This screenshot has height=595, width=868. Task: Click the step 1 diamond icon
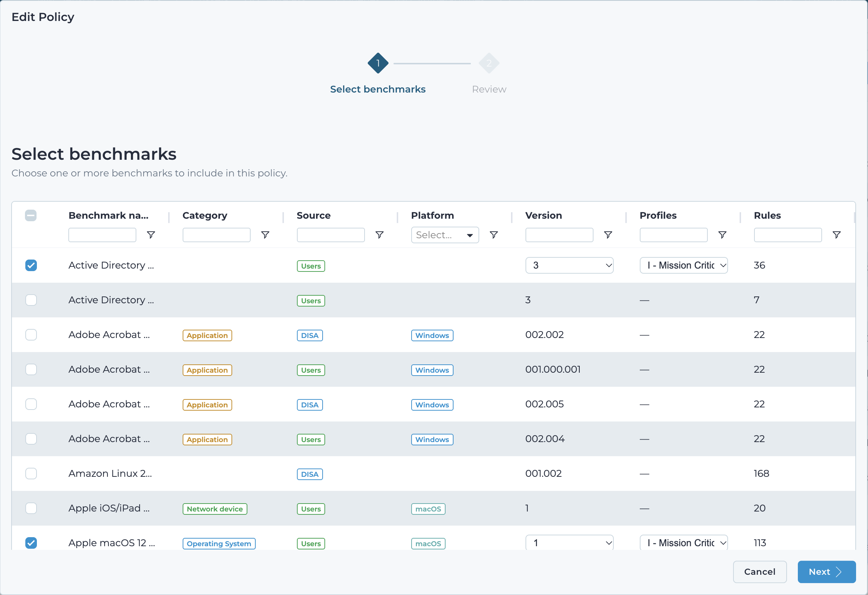point(378,63)
